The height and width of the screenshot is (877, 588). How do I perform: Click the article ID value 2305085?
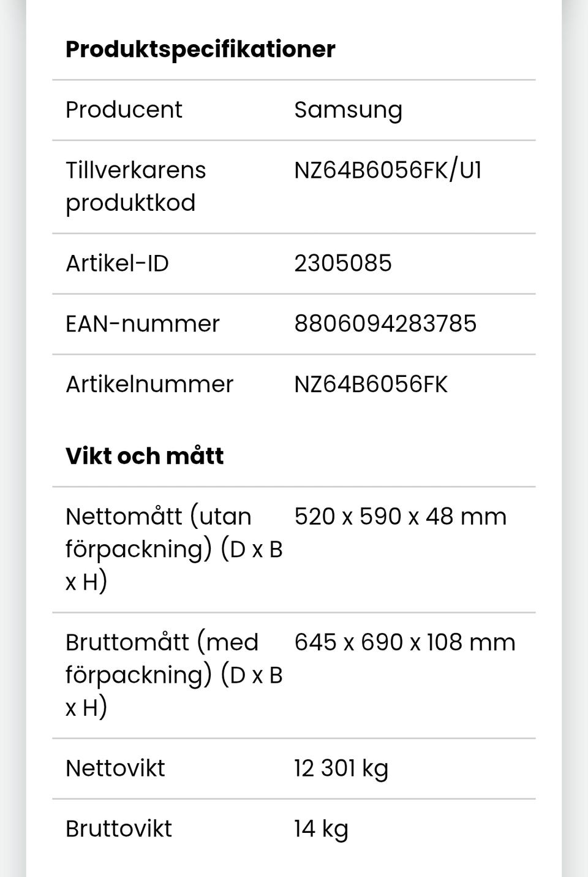pyautogui.click(x=342, y=263)
